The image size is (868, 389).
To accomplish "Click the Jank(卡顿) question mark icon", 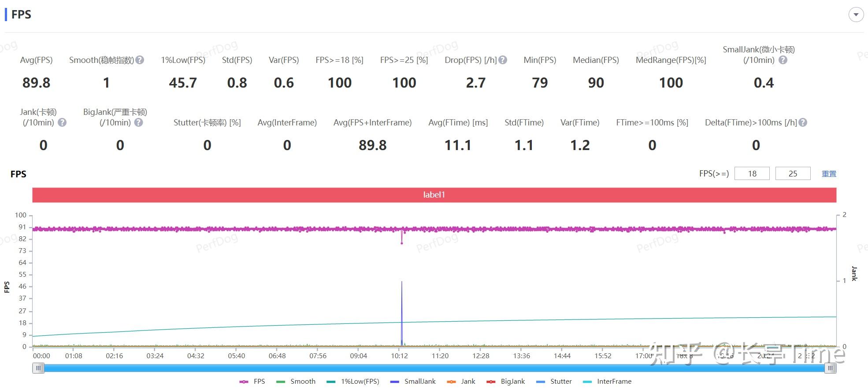I will (62, 122).
